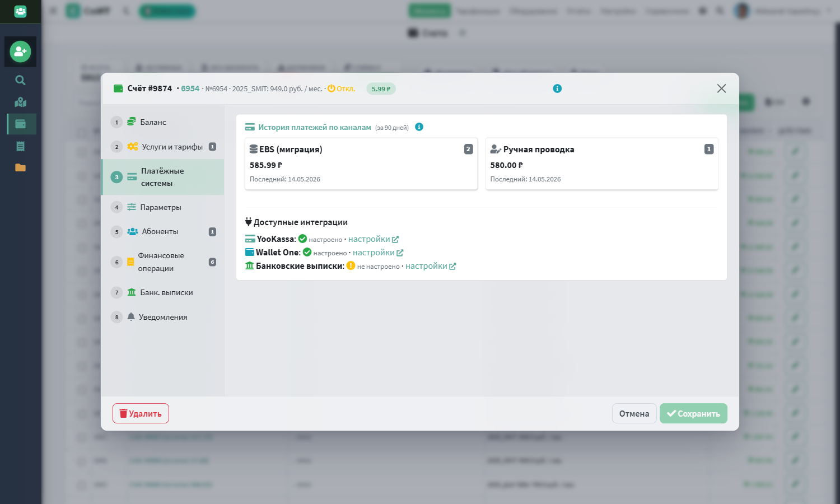The image size is (840, 504).
Task: Click the app logo at the top-left
Action: point(20,11)
